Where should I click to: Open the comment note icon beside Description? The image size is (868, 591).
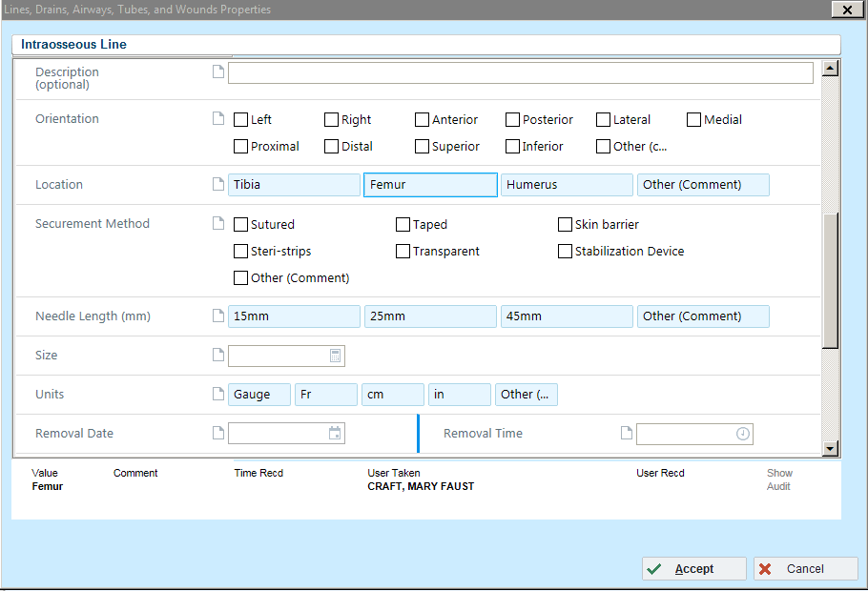tap(218, 71)
